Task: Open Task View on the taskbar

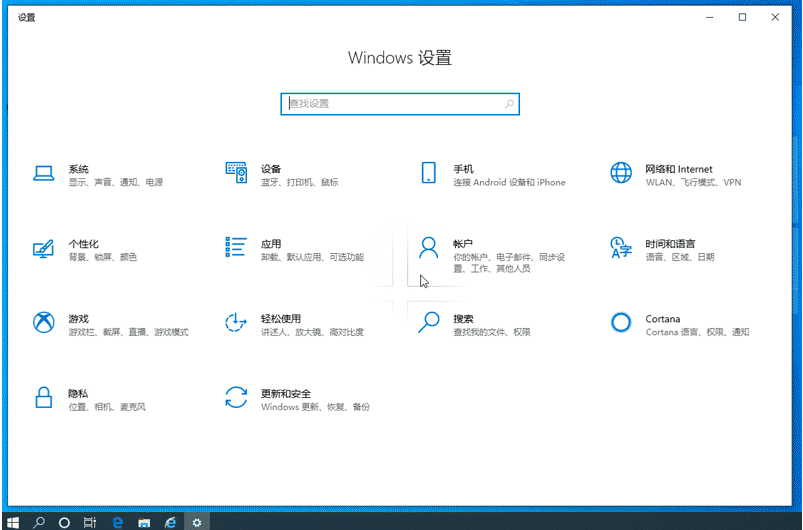Action: point(90,522)
